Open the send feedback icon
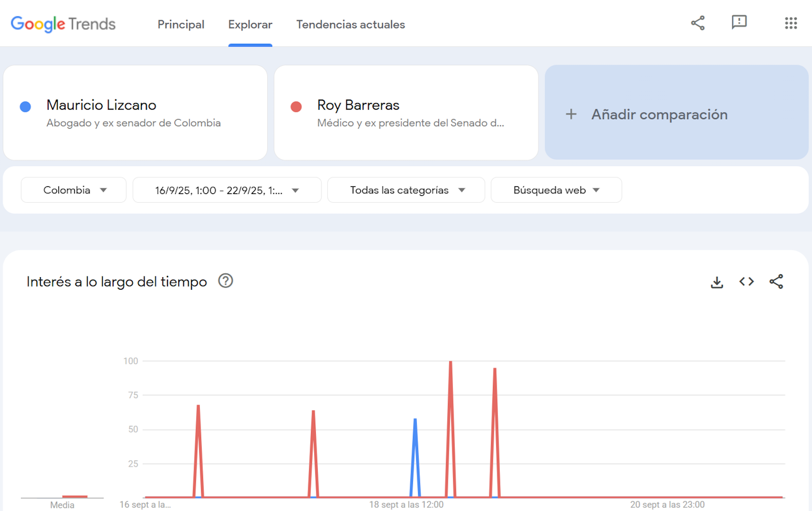 point(739,23)
